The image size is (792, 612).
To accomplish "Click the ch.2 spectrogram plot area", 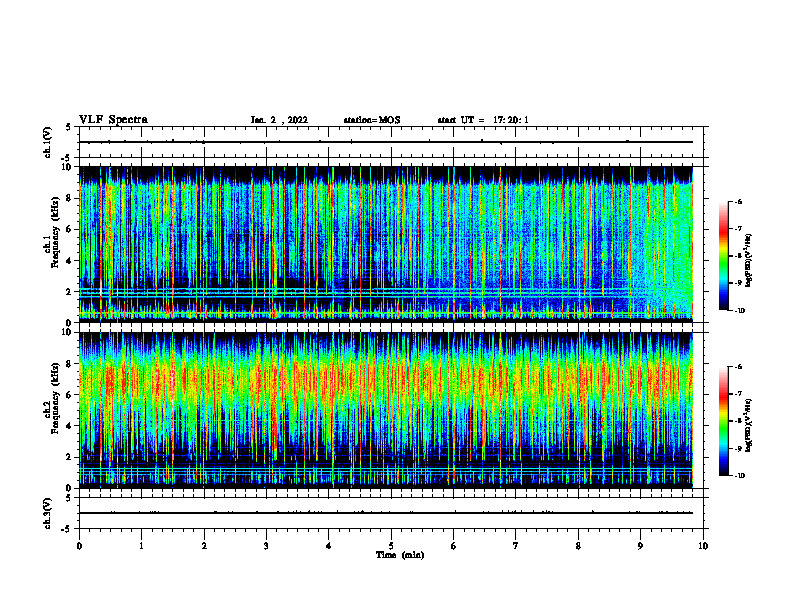I will pos(386,410).
